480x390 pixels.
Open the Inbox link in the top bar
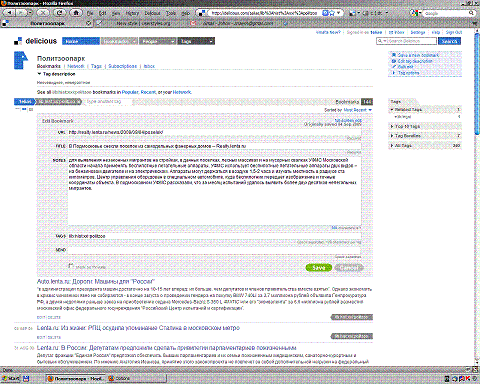(x=396, y=32)
